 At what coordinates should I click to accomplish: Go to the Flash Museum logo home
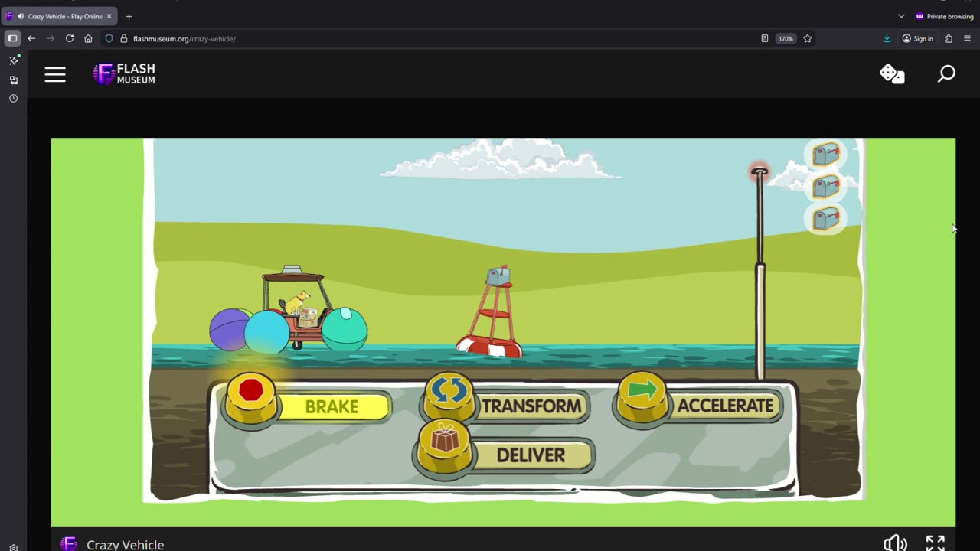click(124, 73)
